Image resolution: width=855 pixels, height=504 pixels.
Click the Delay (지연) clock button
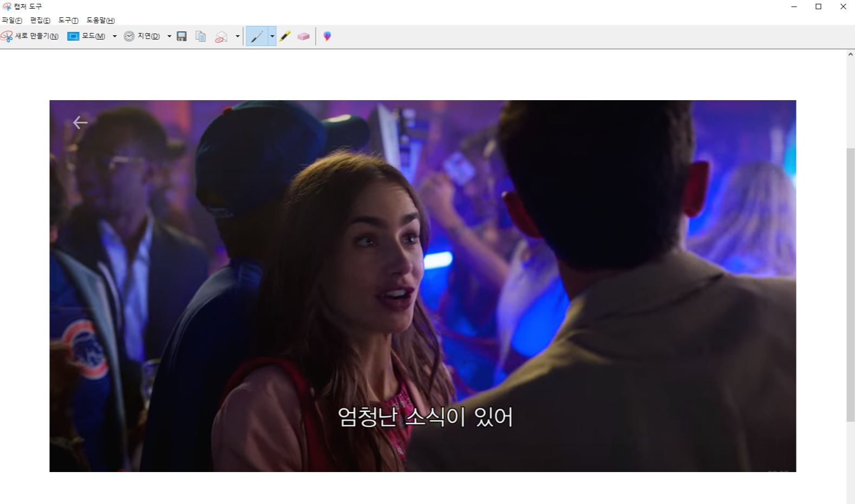(x=142, y=36)
